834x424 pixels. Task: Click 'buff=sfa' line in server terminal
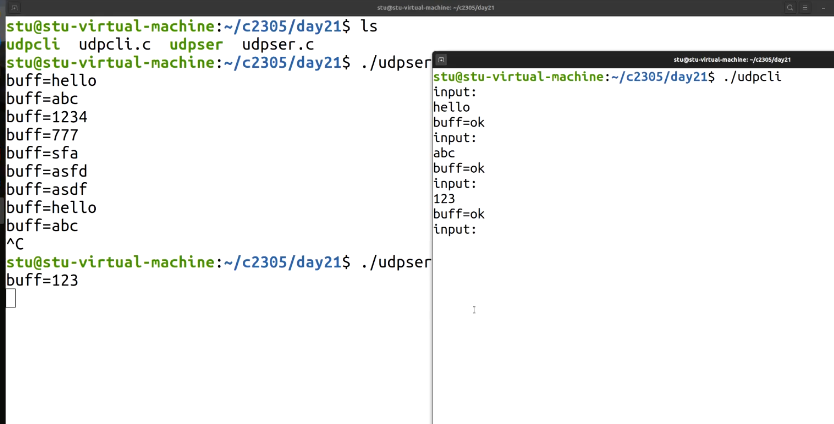42,153
